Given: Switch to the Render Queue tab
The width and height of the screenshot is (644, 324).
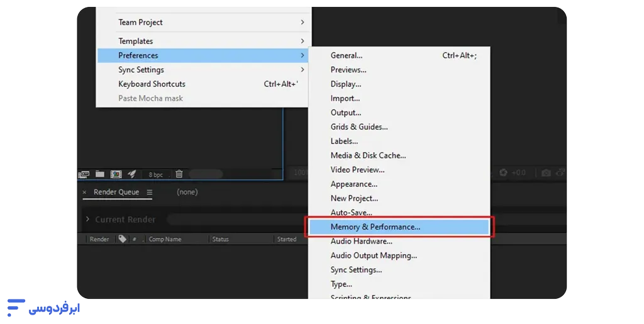Looking at the screenshot, I should pos(116,192).
